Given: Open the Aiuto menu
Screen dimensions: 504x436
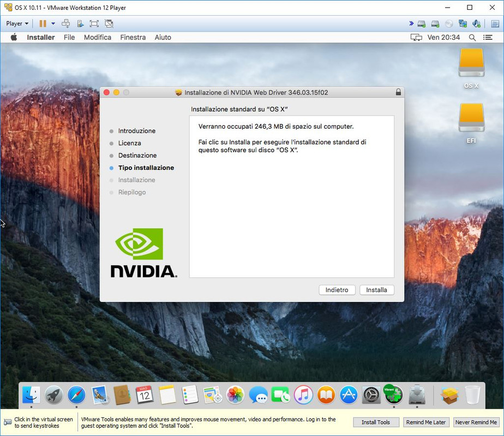Looking at the screenshot, I should click(x=163, y=37).
